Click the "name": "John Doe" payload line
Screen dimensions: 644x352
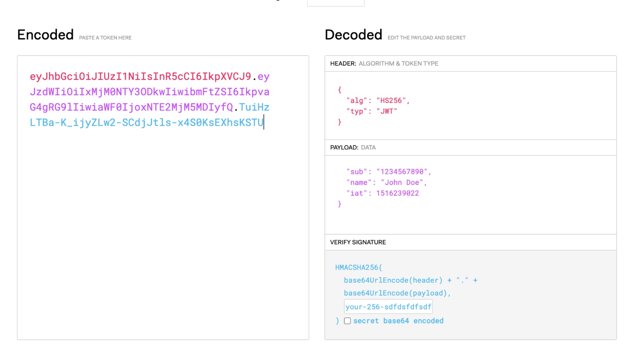pos(386,182)
